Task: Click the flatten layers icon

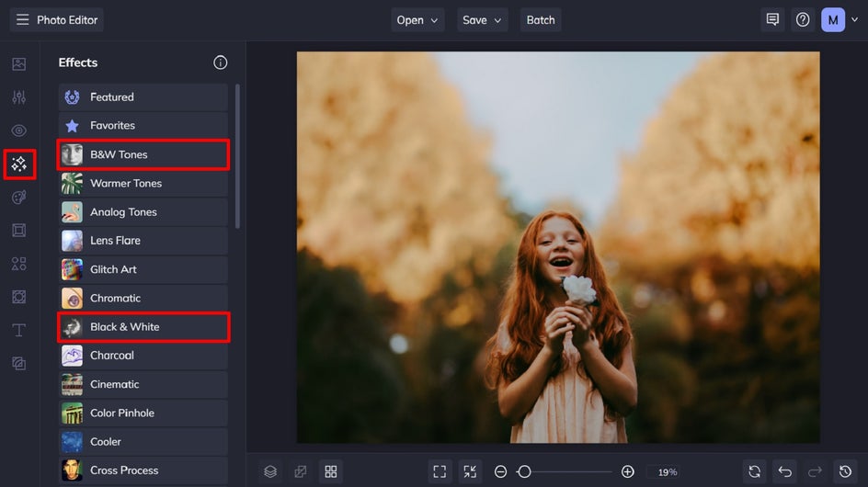Action: coord(301,471)
